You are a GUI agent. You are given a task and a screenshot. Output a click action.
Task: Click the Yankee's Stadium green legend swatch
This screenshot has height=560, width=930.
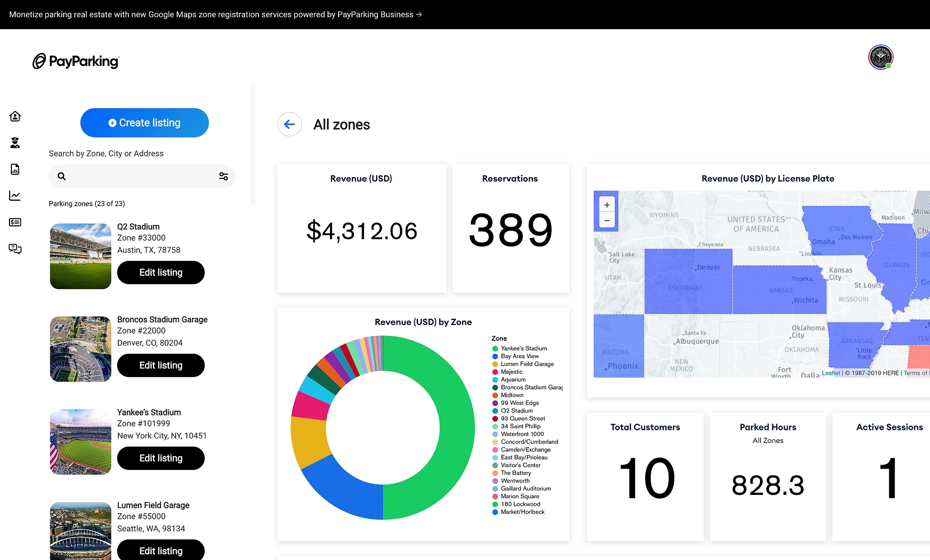(x=495, y=348)
